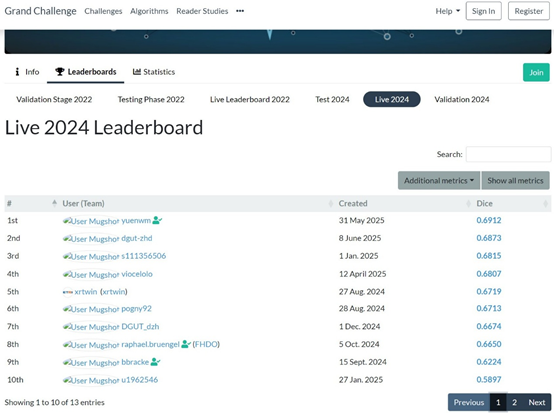Open the 0.6912 Dice score link
554x413 pixels.
coord(489,220)
